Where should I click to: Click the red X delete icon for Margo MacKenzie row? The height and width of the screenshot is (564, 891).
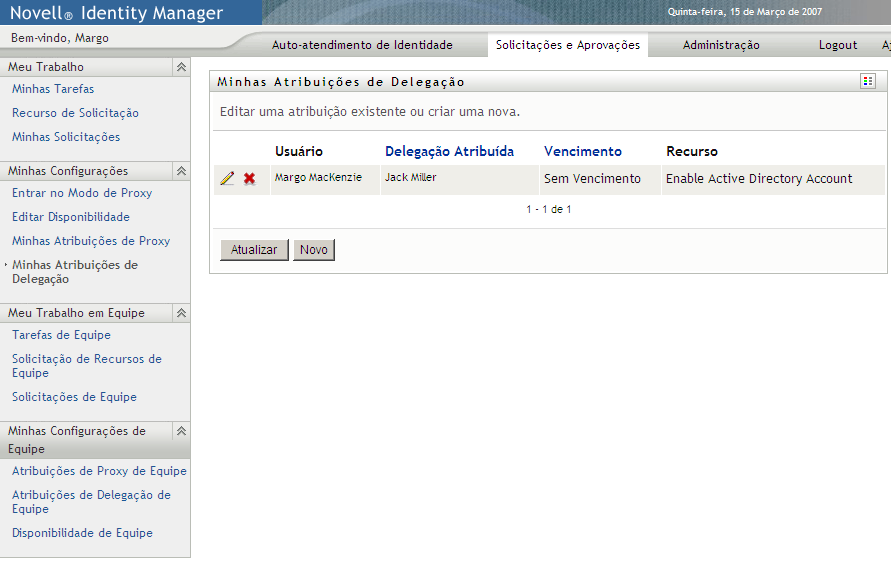coord(249,178)
